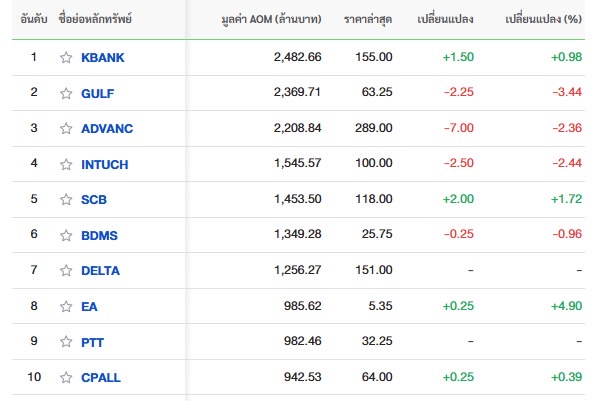Viewport: 598px width, 401px height.
Task: Toggle favorite star for ADVANC
Action: coord(66,129)
